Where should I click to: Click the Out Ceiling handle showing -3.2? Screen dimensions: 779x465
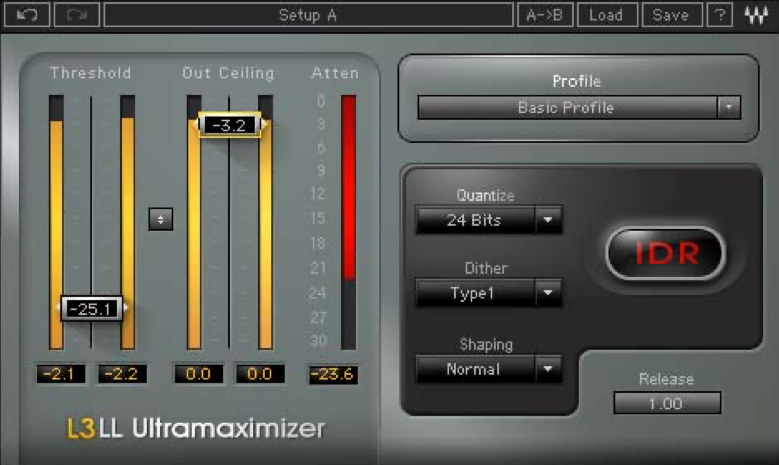[230, 125]
